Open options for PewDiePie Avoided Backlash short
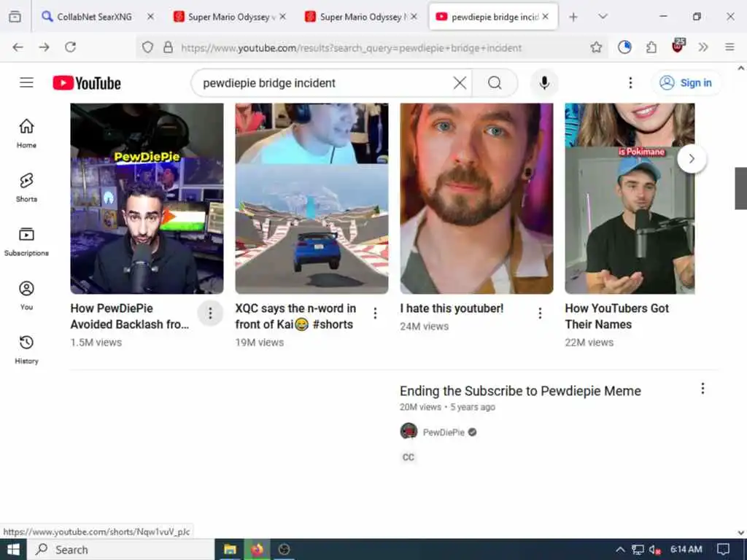 pyautogui.click(x=210, y=313)
